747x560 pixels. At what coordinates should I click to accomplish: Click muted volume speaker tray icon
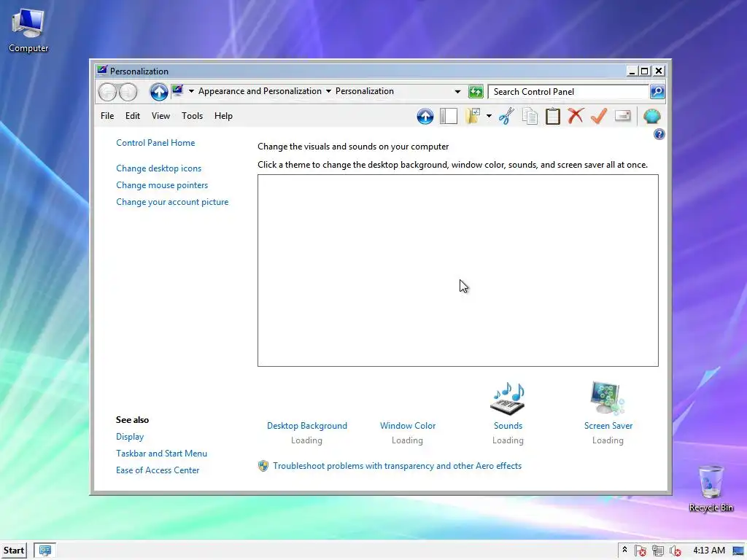(x=675, y=551)
